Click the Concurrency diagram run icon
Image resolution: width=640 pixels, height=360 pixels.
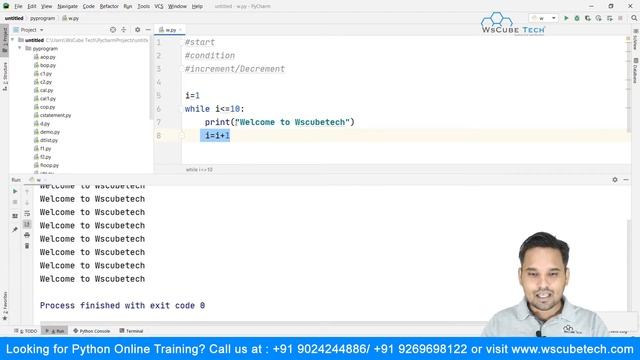click(x=609, y=18)
